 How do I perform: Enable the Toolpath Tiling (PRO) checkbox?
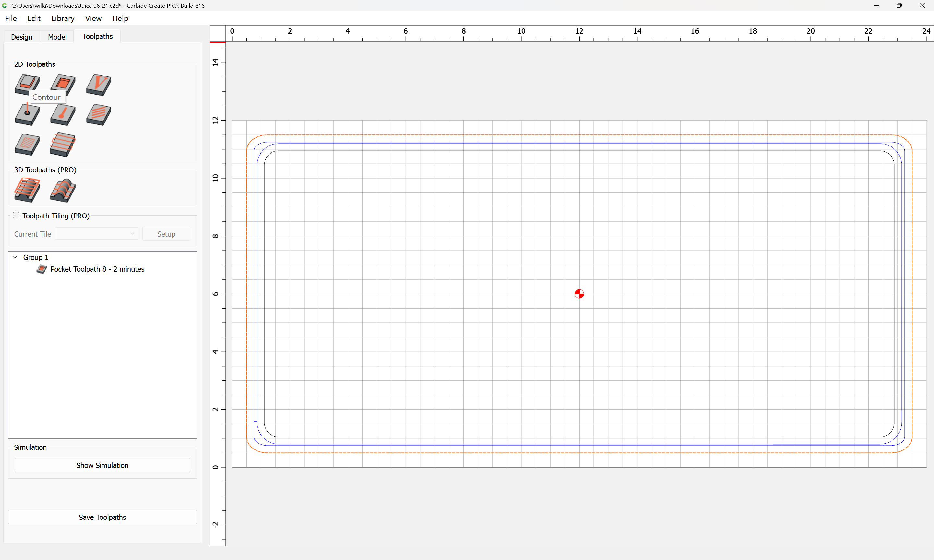[x=16, y=216]
